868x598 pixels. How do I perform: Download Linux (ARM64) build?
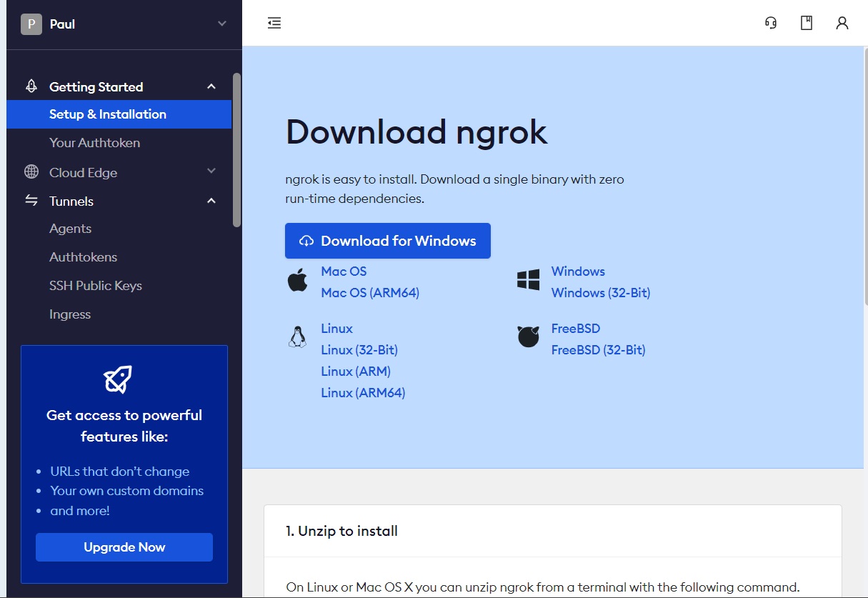(x=363, y=393)
